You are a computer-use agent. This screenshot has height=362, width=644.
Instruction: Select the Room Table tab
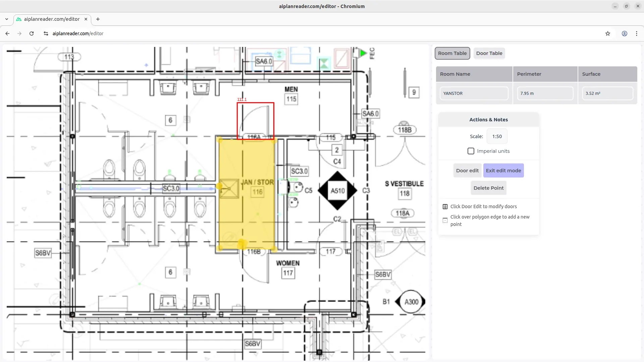tap(452, 53)
